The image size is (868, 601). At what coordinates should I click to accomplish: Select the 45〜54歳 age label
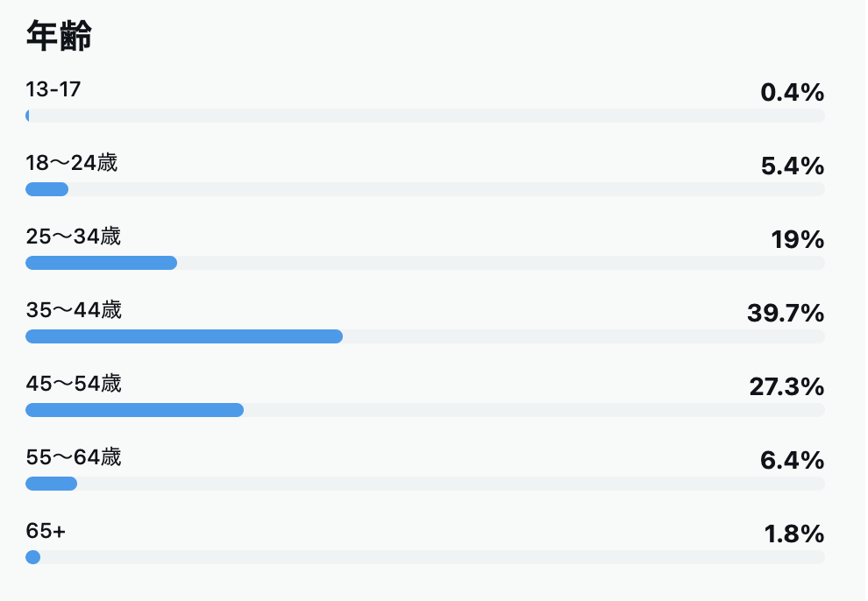tap(74, 383)
